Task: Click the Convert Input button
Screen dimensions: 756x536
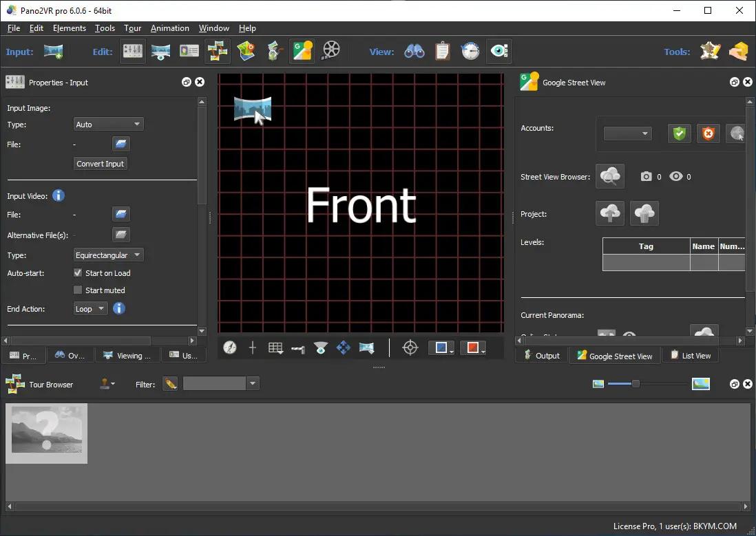Action: pyautogui.click(x=101, y=164)
